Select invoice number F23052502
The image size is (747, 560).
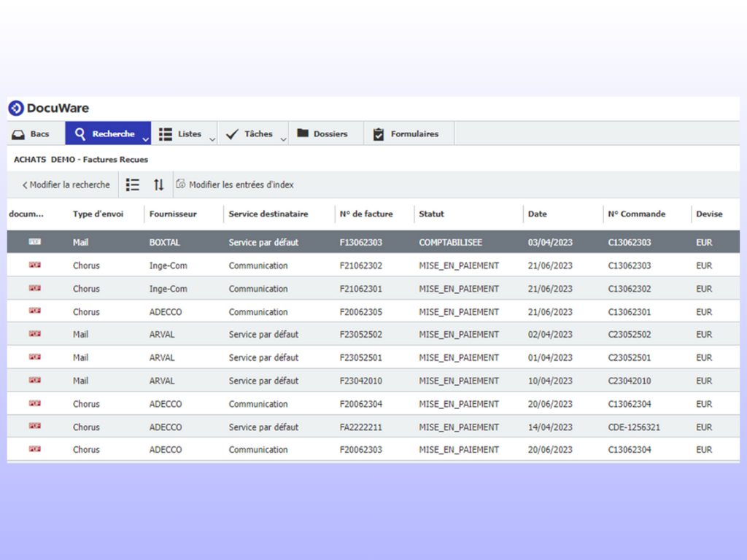[x=360, y=334]
